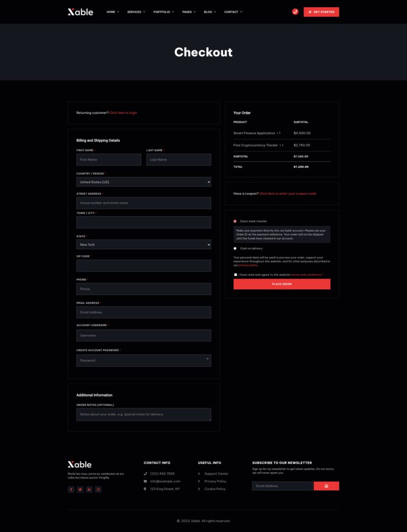The image size is (407, 532).
Task: Click the Street Address input field
Action: (143, 203)
